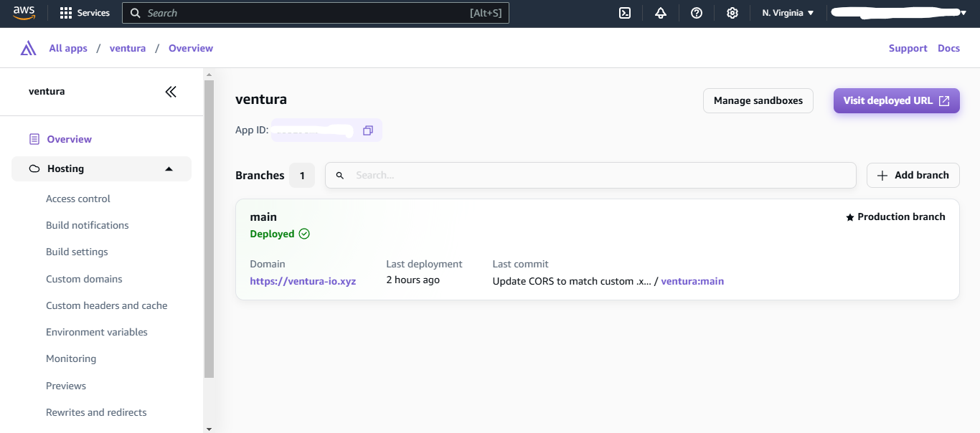Click the green Deployed checkmark icon
Viewport: 980px width, 433px height.
coord(304,234)
